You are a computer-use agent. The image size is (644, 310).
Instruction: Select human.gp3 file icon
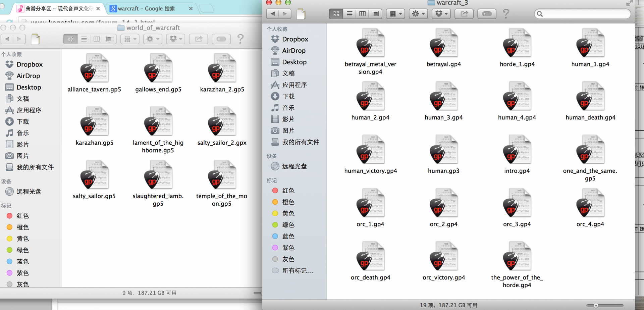(x=443, y=150)
